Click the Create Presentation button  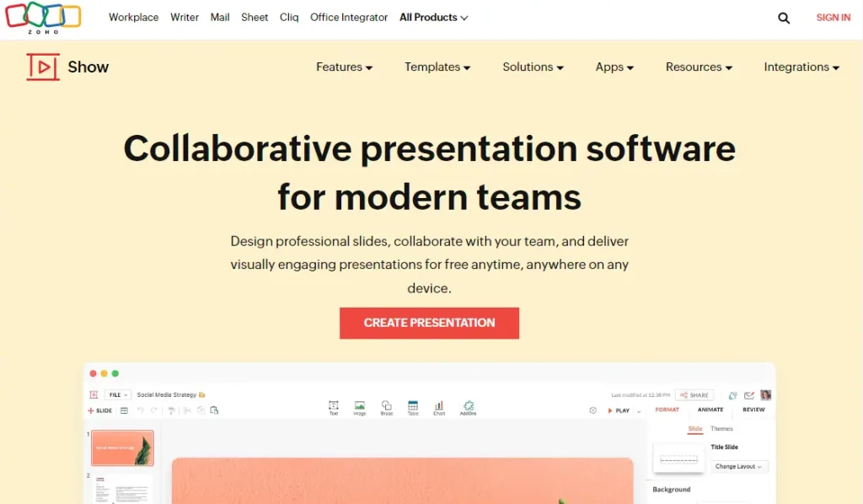pyautogui.click(x=429, y=323)
